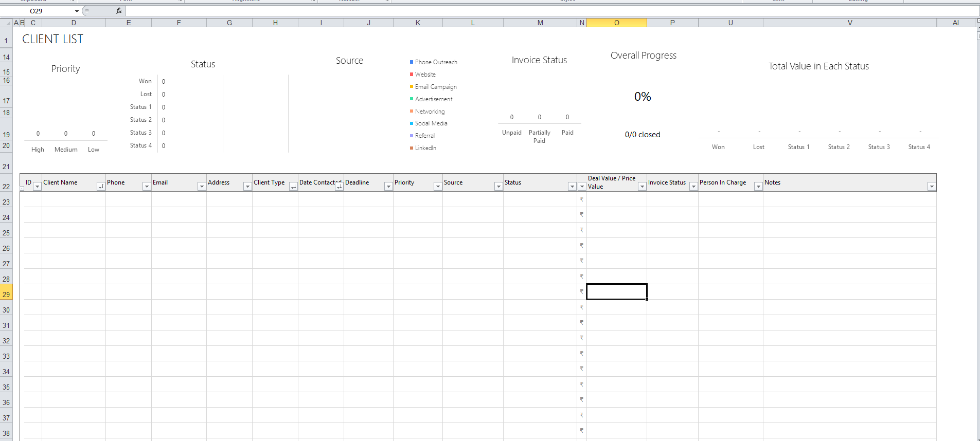Open the Notes column filter dropdown
Image resolution: width=980 pixels, height=441 pixels.
click(x=932, y=187)
